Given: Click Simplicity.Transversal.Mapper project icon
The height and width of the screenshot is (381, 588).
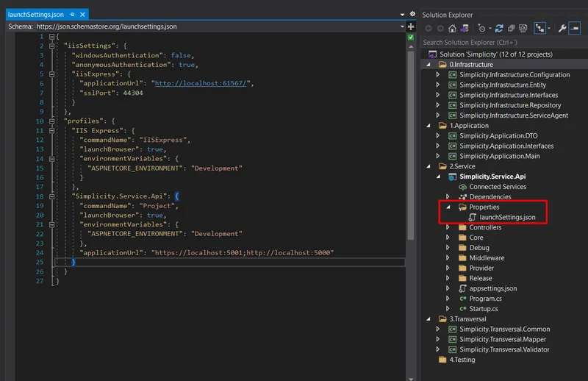Looking at the screenshot, I should (x=453, y=339).
